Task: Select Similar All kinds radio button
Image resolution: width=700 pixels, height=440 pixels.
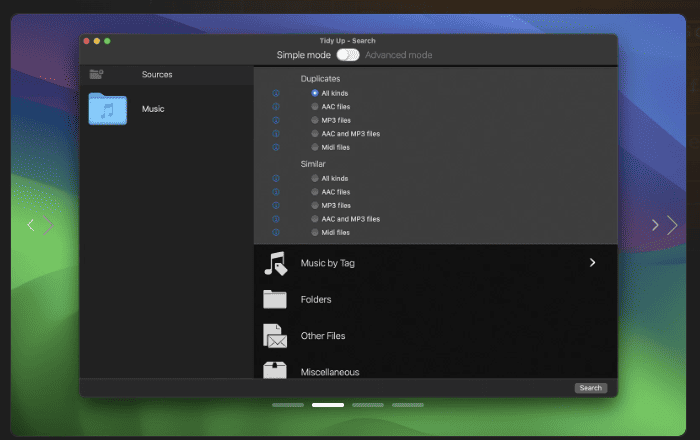Action: [315, 178]
